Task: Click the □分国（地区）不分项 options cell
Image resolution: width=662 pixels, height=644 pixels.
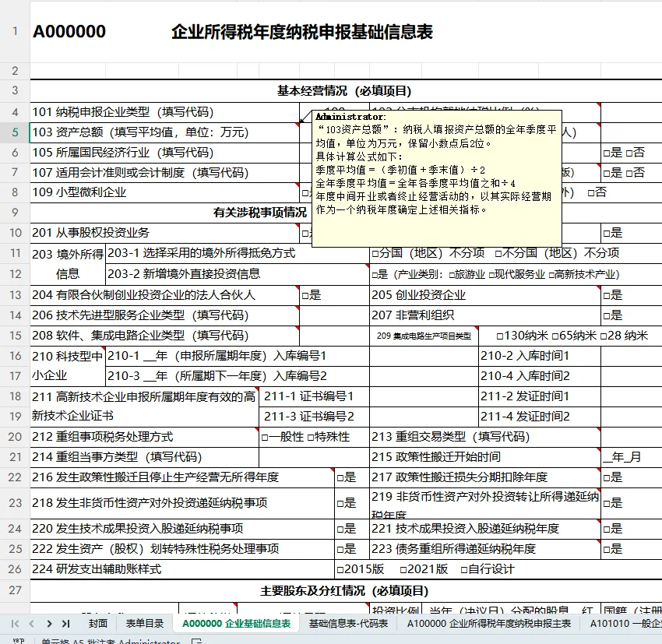Action: click(x=516, y=253)
